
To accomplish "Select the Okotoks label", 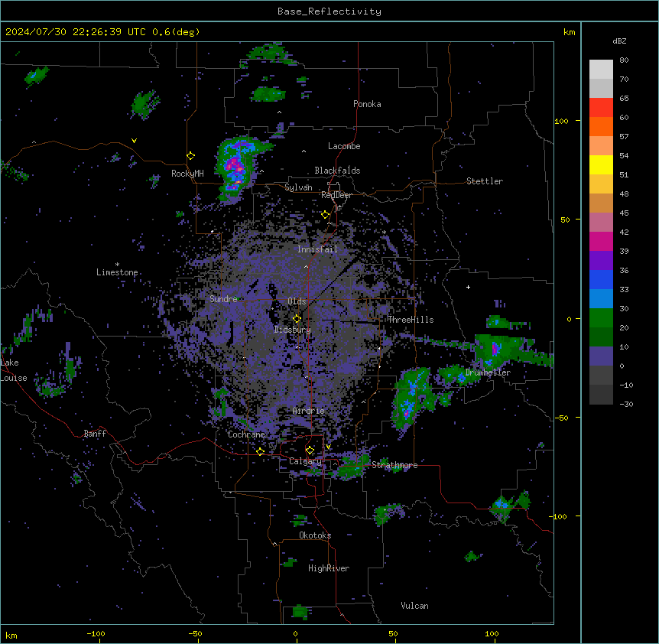I will (315, 535).
